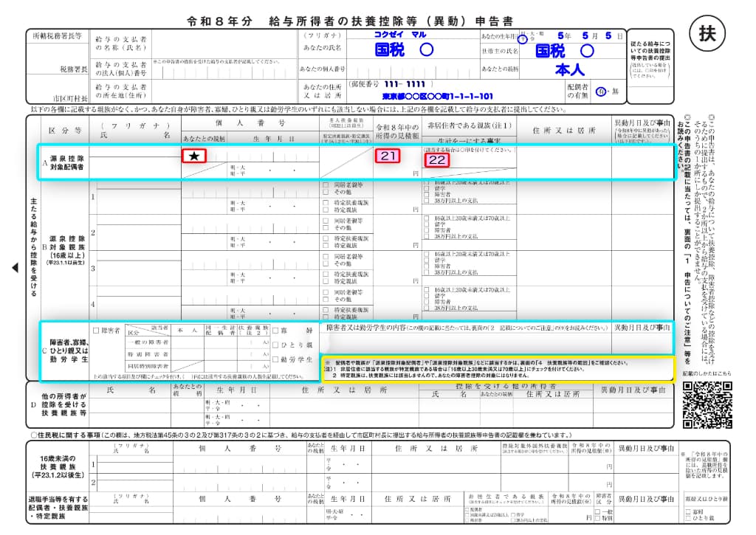
Task: Click the black triangle on left margin
Action: click(15, 268)
